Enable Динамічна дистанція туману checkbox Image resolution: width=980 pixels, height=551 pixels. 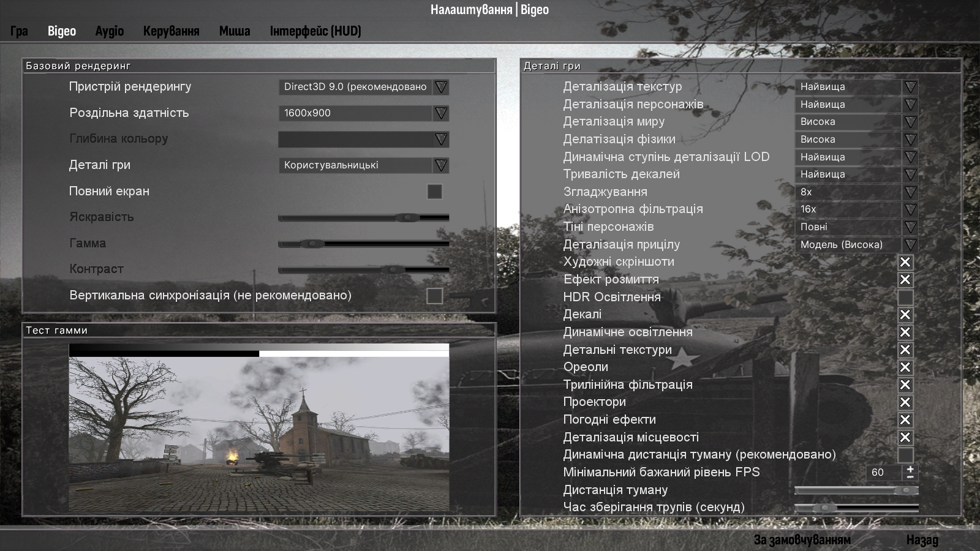[x=905, y=455]
